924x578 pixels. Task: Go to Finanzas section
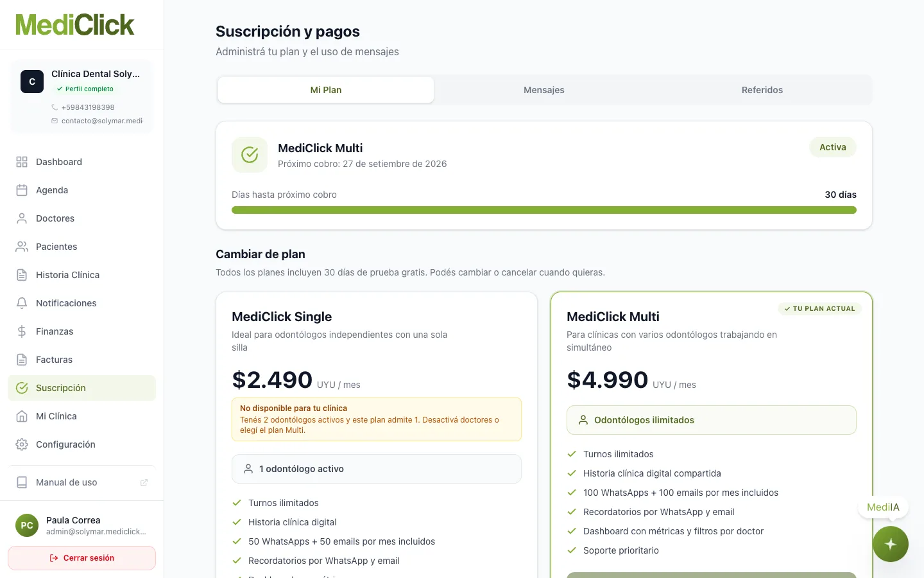[82, 331]
